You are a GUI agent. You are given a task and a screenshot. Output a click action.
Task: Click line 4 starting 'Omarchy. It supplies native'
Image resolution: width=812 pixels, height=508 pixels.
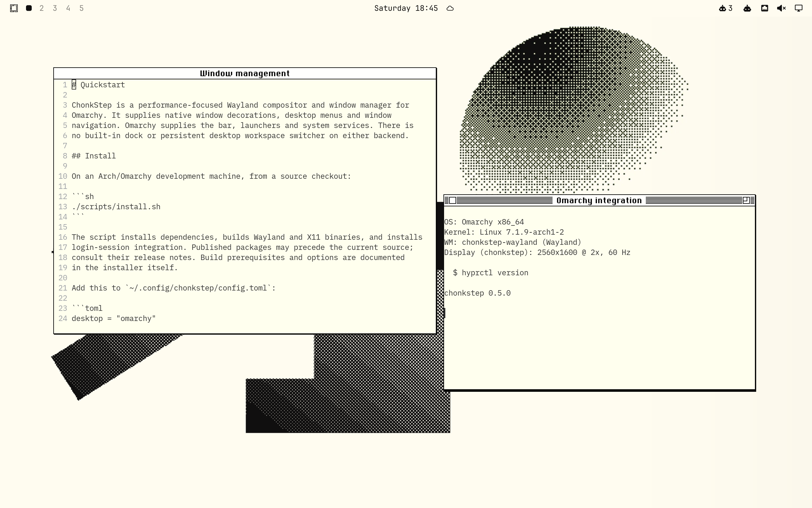tap(232, 115)
